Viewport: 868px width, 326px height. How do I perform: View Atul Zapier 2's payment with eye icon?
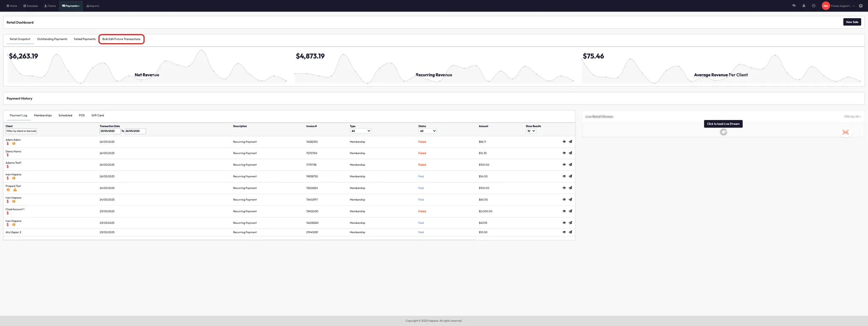[564, 232]
